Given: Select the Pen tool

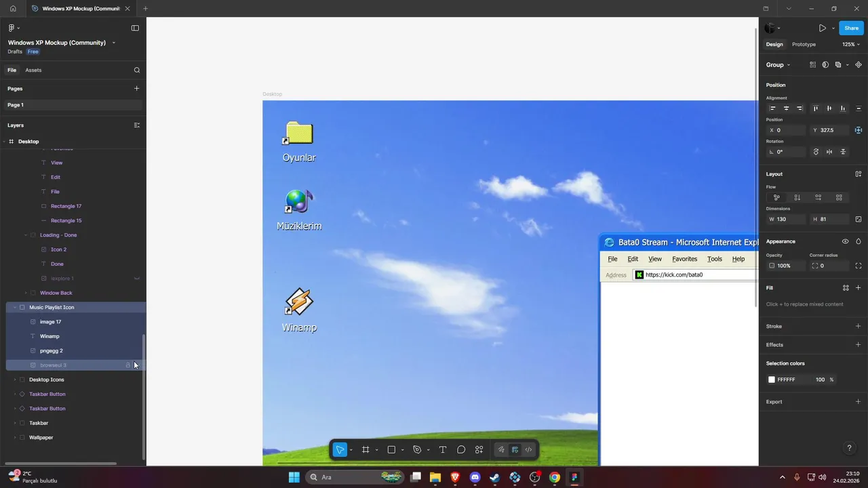Looking at the screenshot, I should point(417,449).
